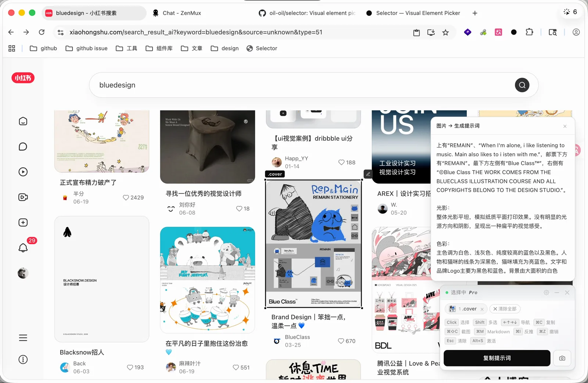Open notifications bell with 29 badge
The image size is (588, 383).
click(24, 247)
